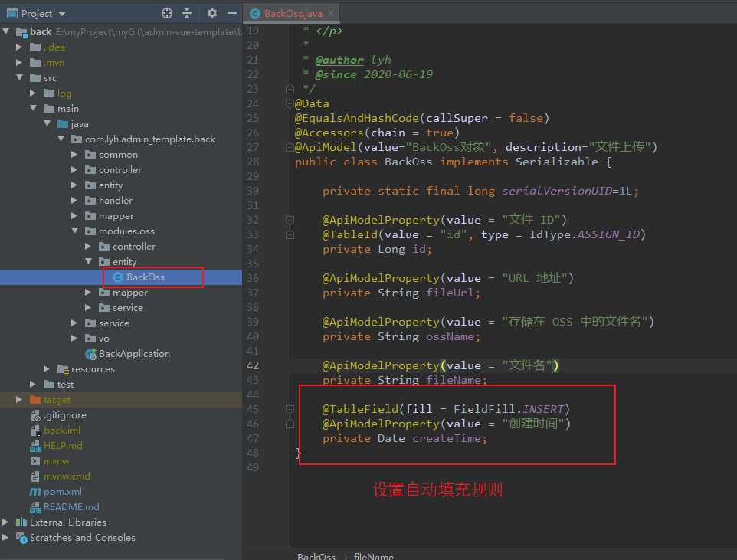
Task: Click on the @ApiModel annotation line
Action: (x=476, y=147)
